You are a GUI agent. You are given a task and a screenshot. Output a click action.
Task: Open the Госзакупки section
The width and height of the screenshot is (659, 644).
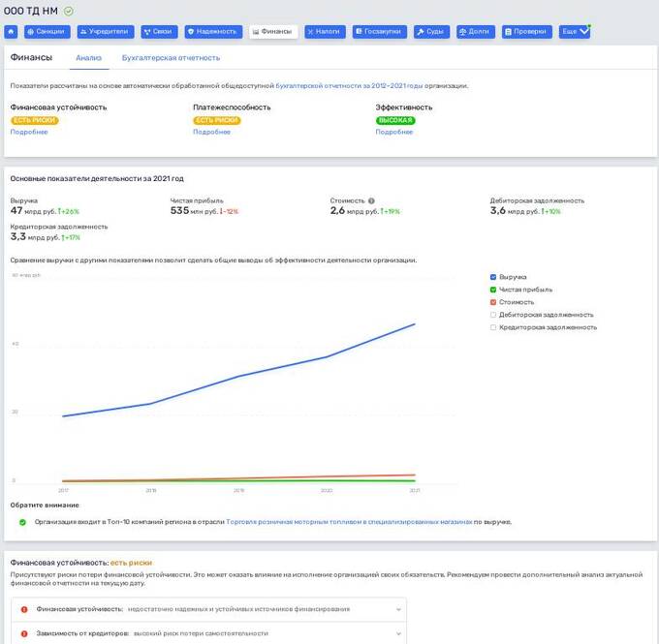coord(380,32)
